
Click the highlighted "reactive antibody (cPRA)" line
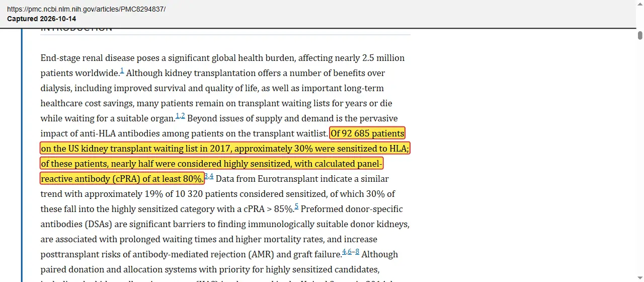[122, 179]
